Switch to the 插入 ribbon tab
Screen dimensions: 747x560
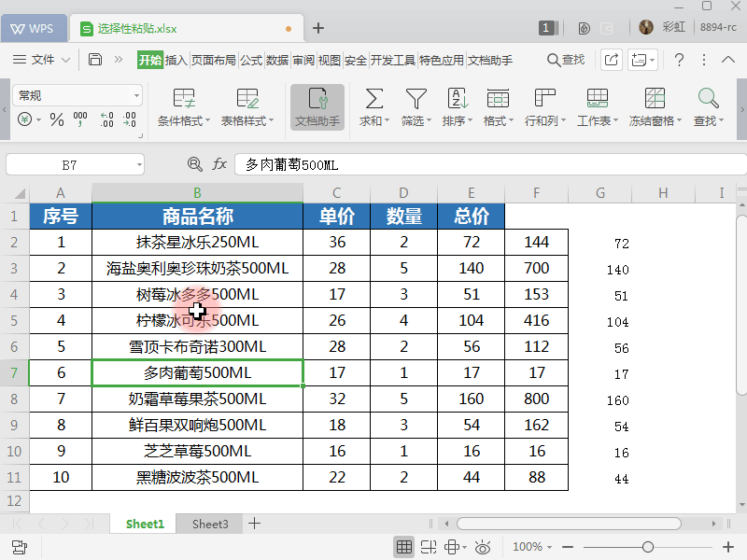point(176,58)
